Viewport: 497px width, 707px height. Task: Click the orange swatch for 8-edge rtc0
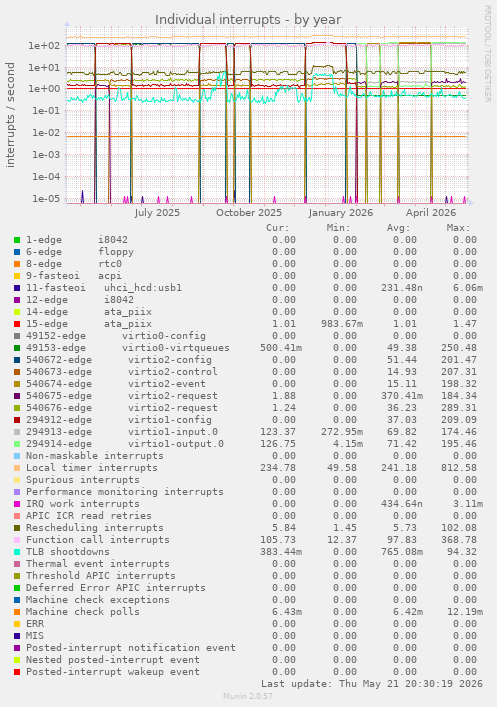pyautogui.click(x=17, y=264)
